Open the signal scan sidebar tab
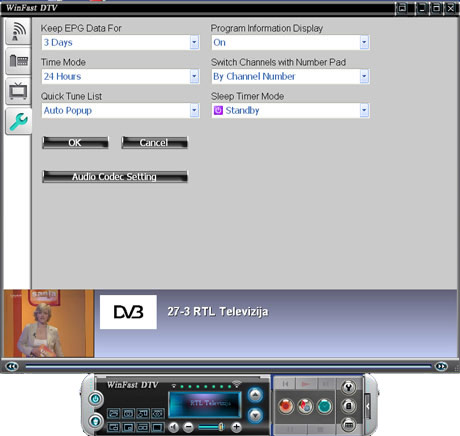460x436 pixels. (18, 32)
